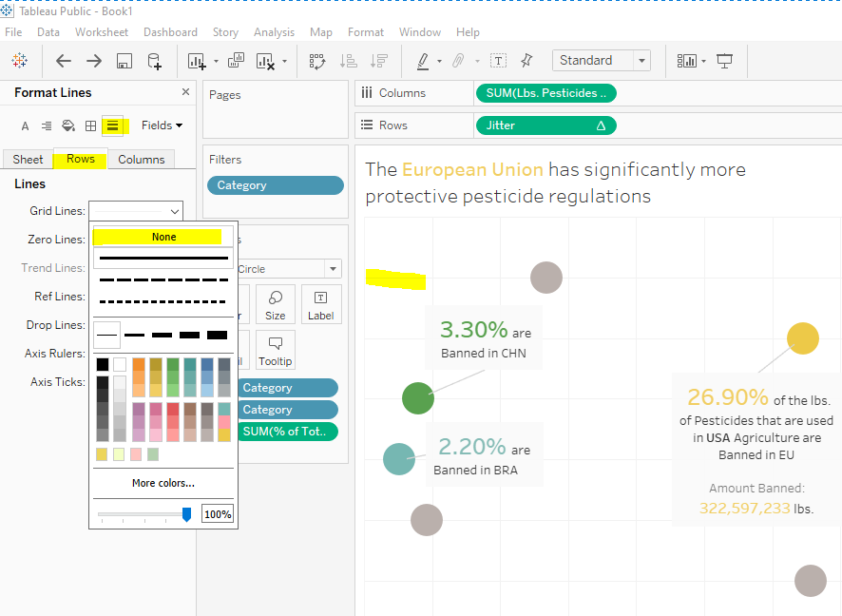
Task: Click the 100% opacity input field
Action: tap(218, 514)
